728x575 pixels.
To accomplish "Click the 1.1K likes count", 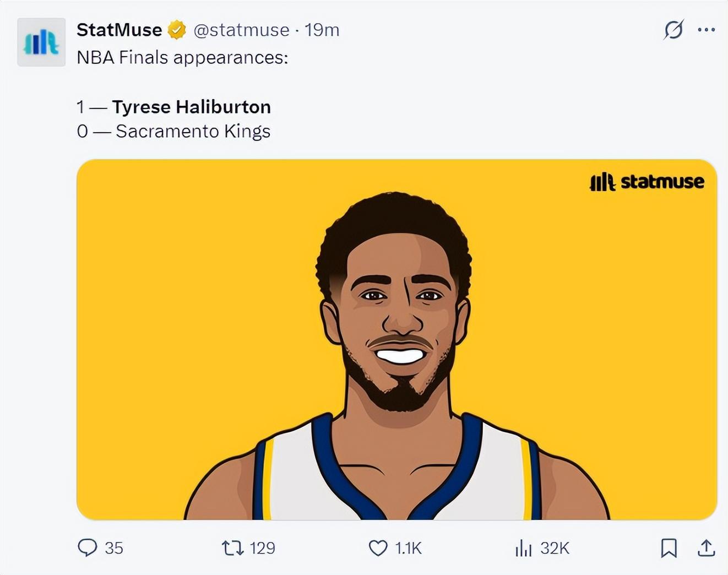I will coord(408,548).
